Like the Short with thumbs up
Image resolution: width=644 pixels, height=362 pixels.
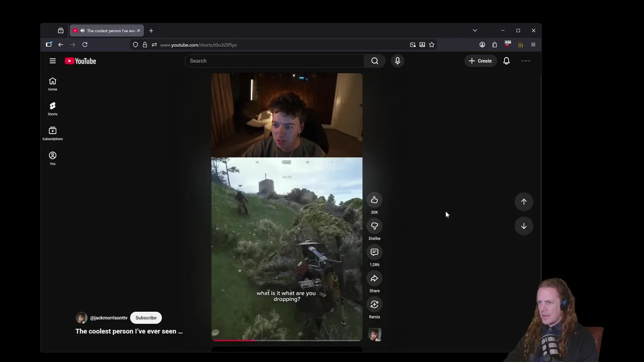374,200
